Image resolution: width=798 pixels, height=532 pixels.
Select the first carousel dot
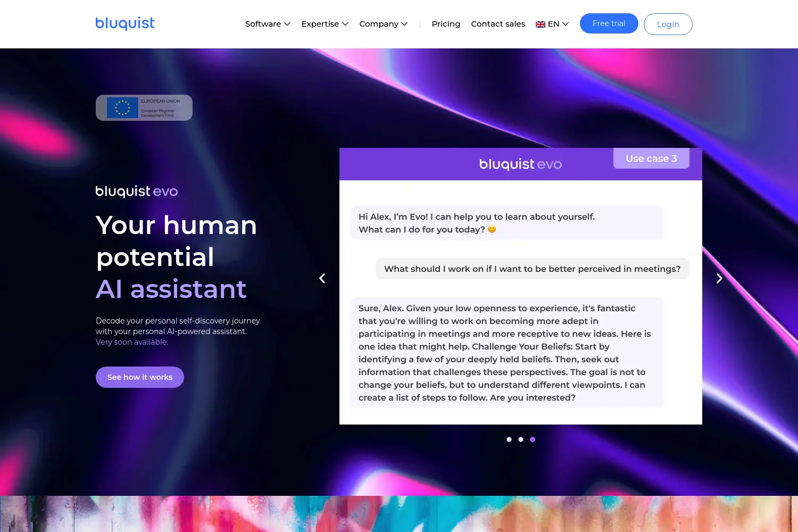509,439
